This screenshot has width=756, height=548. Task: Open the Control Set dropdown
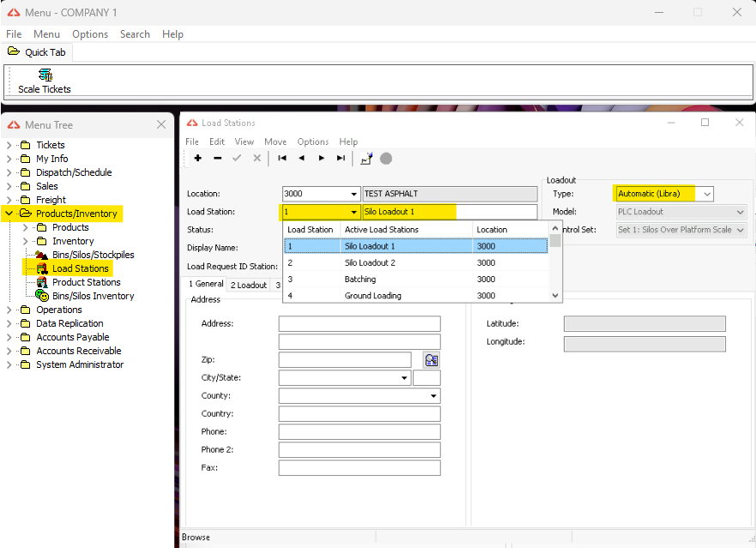tap(740, 230)
